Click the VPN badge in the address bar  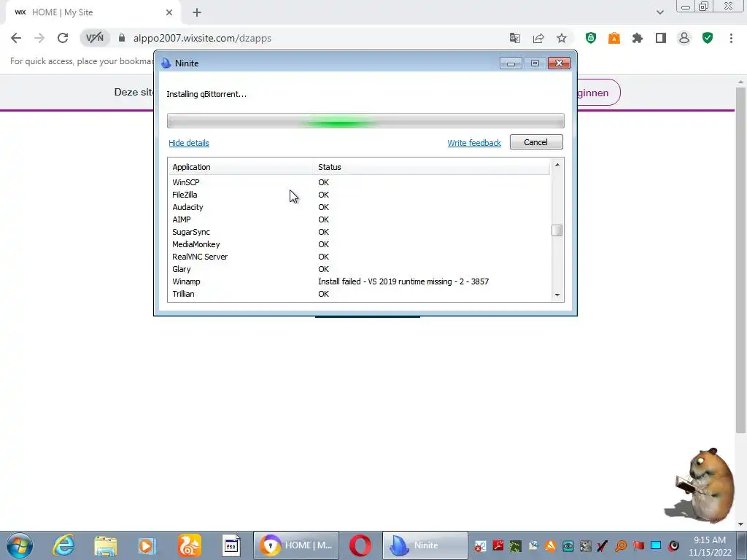[94, 38]
